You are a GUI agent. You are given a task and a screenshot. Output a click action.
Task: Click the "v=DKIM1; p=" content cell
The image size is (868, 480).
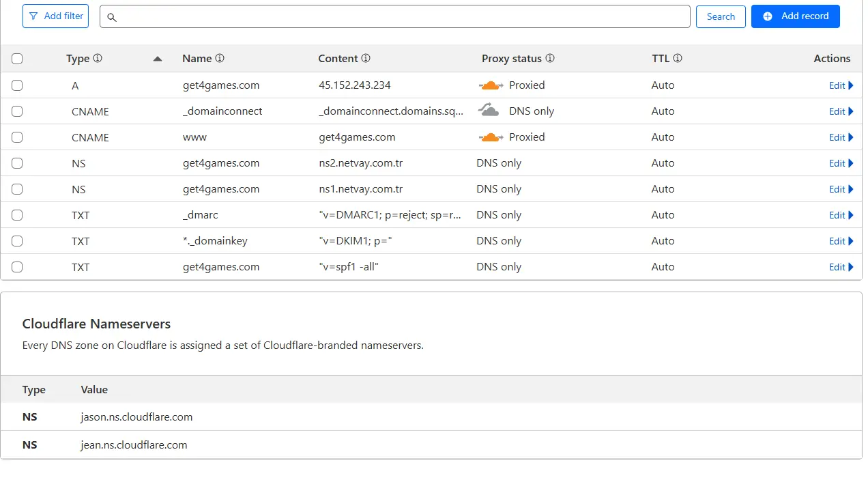(x=356, y=241)
